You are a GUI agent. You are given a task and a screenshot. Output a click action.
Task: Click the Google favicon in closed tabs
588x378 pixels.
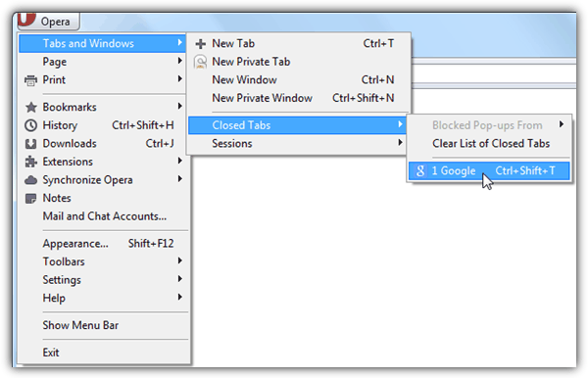click(420, 171)
